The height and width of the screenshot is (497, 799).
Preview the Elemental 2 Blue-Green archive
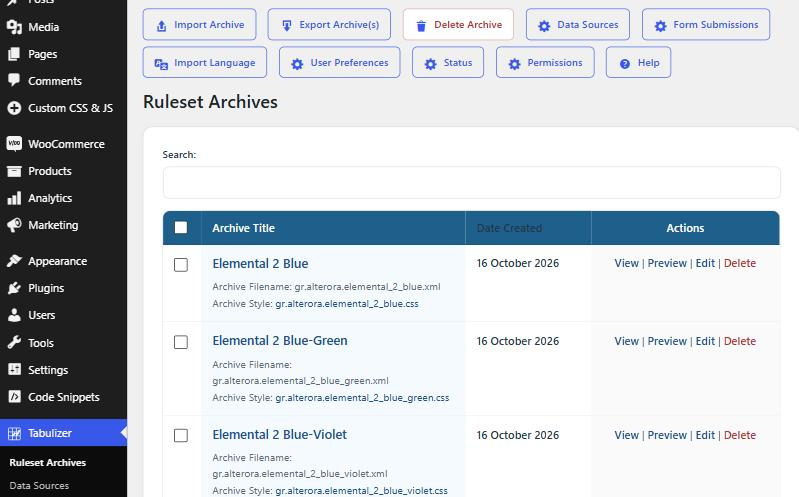667,342
